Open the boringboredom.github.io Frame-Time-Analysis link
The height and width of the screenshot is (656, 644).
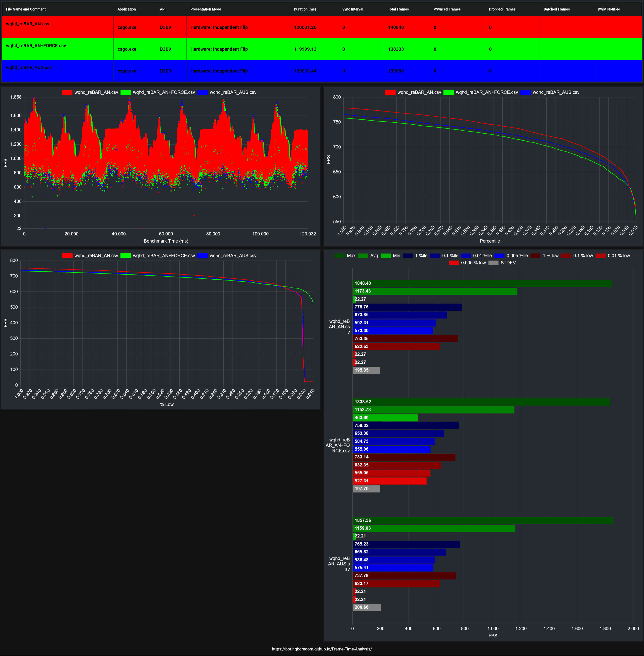pos(322,649)
